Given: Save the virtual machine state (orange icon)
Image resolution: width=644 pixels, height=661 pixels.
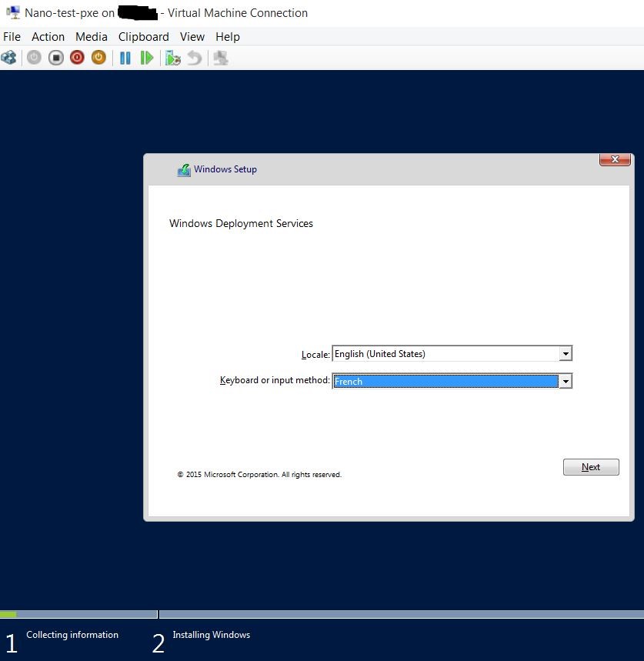Looking at the screenshot, I should (98, 58).
